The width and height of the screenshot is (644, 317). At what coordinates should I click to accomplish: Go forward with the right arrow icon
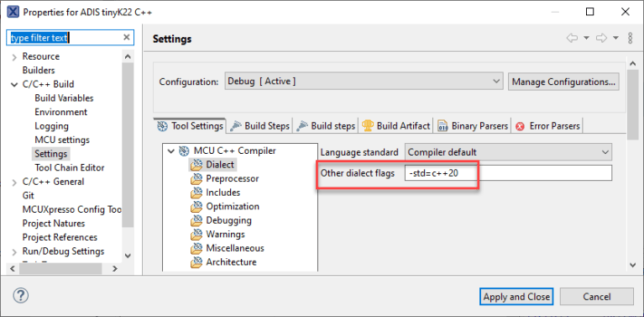click(x=601, y=38)
